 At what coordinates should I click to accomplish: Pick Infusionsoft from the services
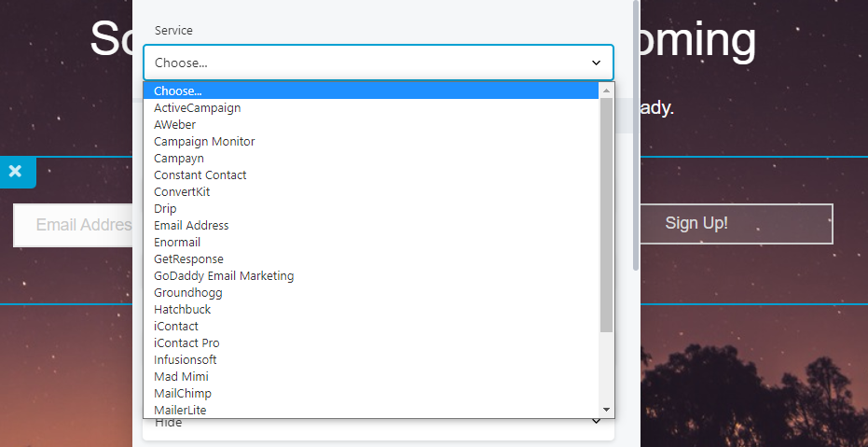pos(185,360)
